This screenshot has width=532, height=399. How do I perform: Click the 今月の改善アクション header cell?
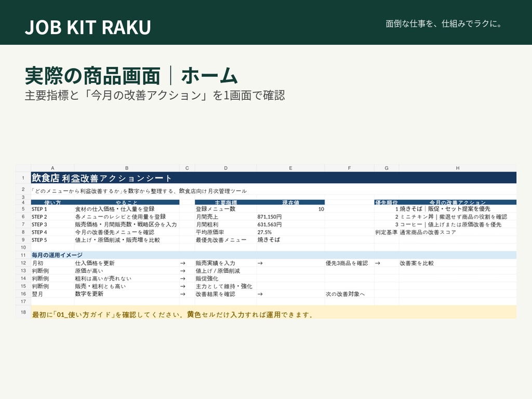[x=458, y=203]
